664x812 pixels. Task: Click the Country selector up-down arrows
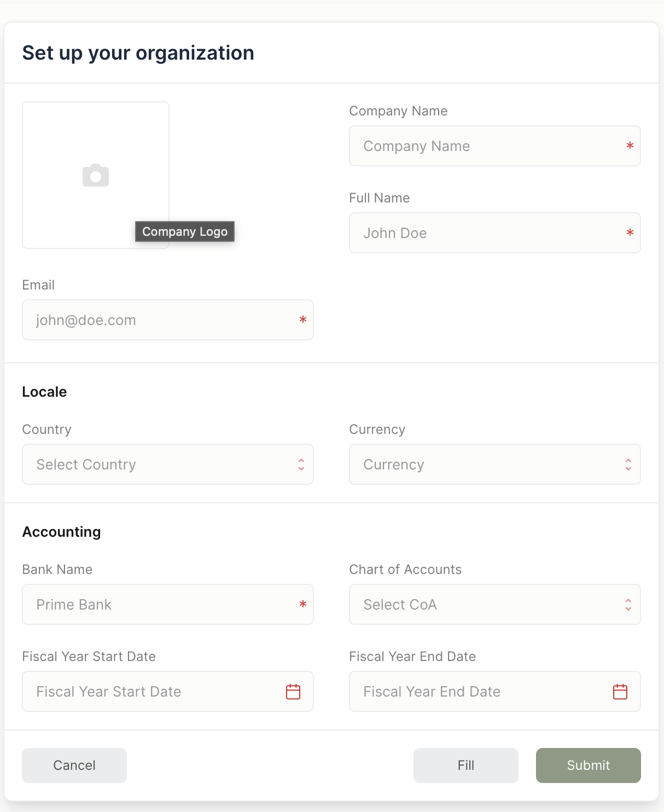[301, 465]
